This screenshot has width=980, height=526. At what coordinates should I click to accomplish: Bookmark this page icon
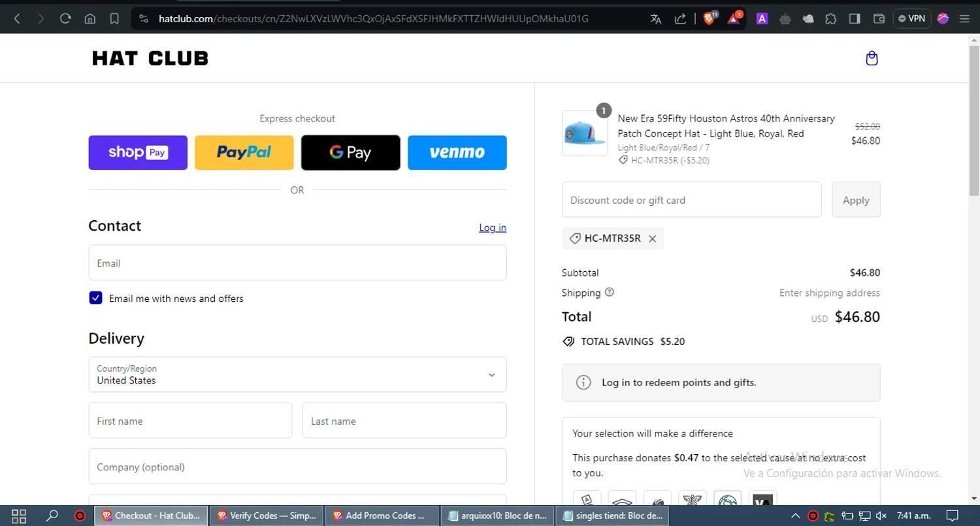click(114, 18)
